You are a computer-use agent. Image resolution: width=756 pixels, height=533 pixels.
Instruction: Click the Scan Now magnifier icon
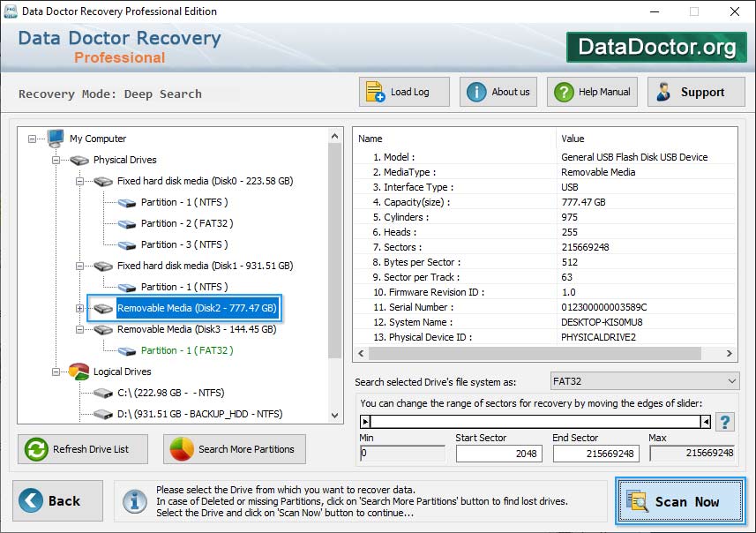[x=638, y=500]
